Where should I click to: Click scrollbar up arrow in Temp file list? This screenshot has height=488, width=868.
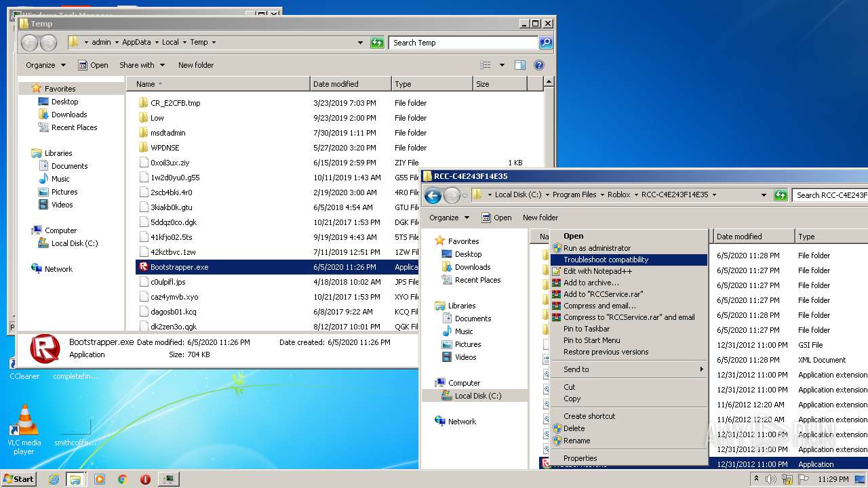point(549,82)
